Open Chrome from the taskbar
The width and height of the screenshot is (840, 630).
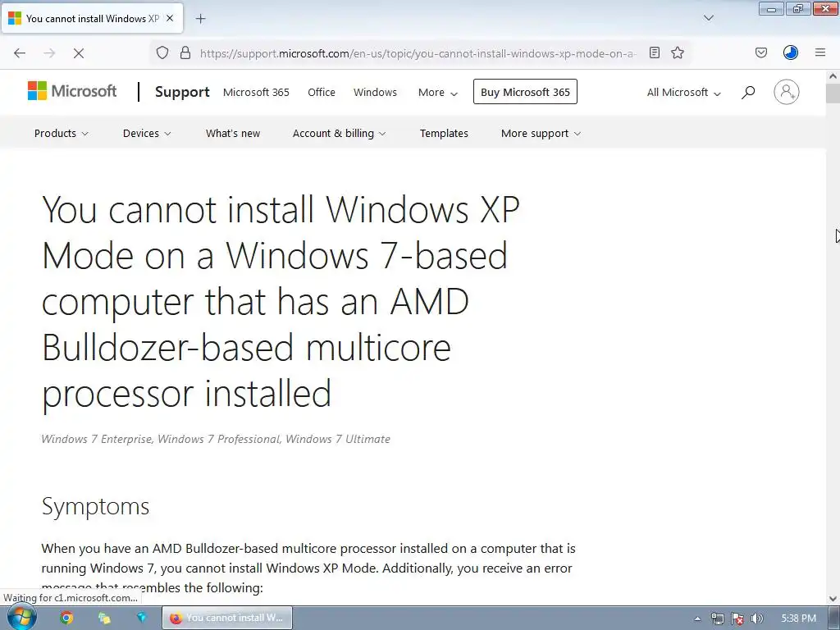pos(66,618)
